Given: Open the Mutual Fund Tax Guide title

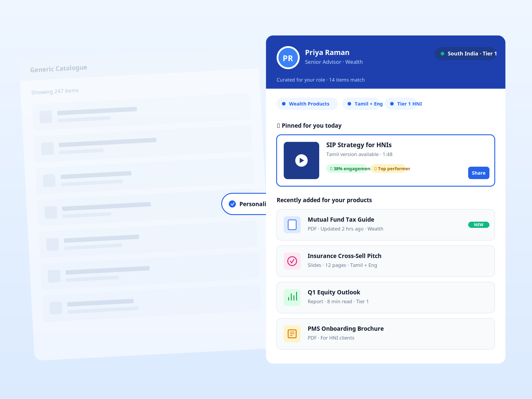Looking at the screenshot, I should (341, 220).
